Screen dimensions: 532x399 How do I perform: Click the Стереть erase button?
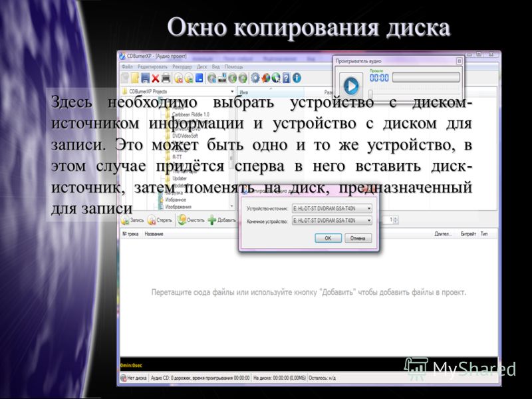[x=160, y=220]
